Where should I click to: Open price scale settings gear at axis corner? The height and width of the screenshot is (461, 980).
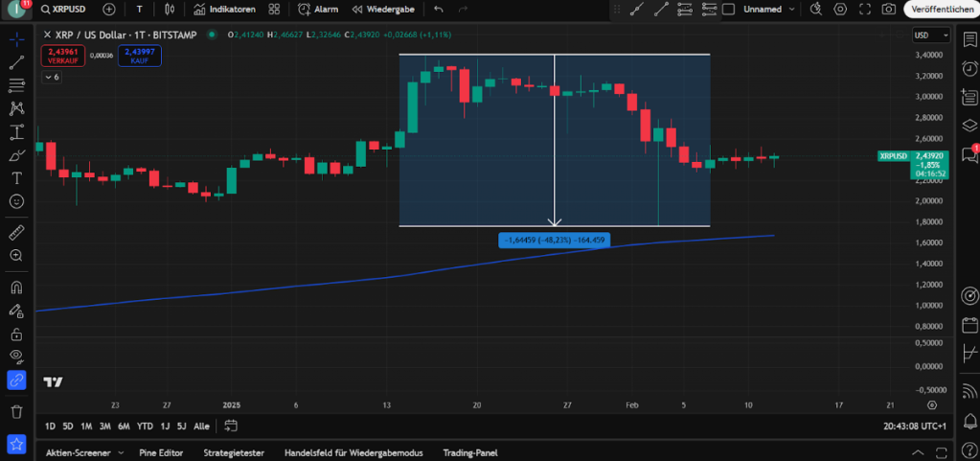click(x=932, y=404)
